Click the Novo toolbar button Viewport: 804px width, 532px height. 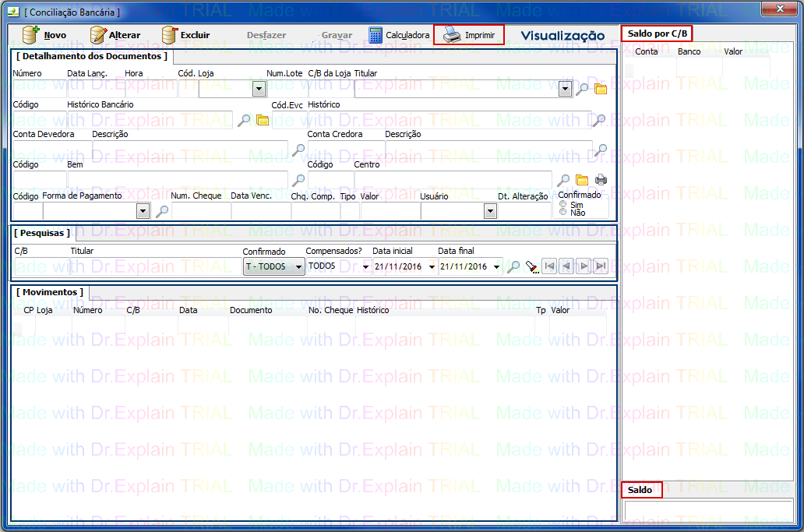44,35
